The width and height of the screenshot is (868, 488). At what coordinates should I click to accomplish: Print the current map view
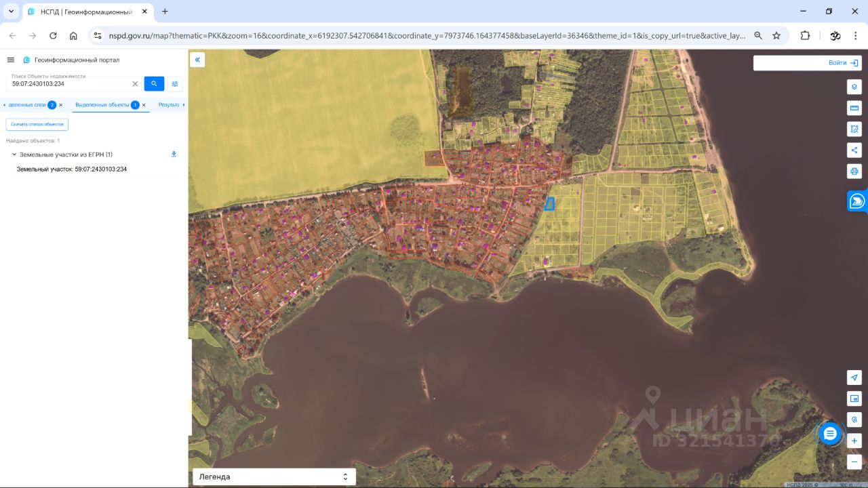(x=854, y=171)
